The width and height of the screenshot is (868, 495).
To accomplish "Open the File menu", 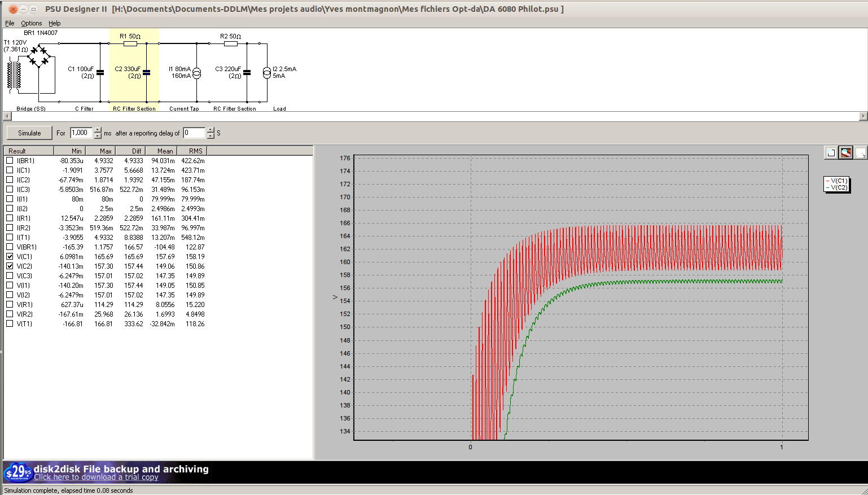I will pyautogui.click(x=10, y=23).
